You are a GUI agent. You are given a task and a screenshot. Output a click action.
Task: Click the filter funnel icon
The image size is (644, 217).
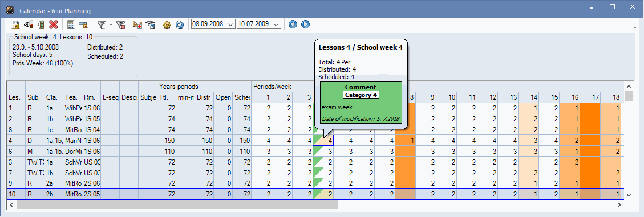(x=102, y=24)
